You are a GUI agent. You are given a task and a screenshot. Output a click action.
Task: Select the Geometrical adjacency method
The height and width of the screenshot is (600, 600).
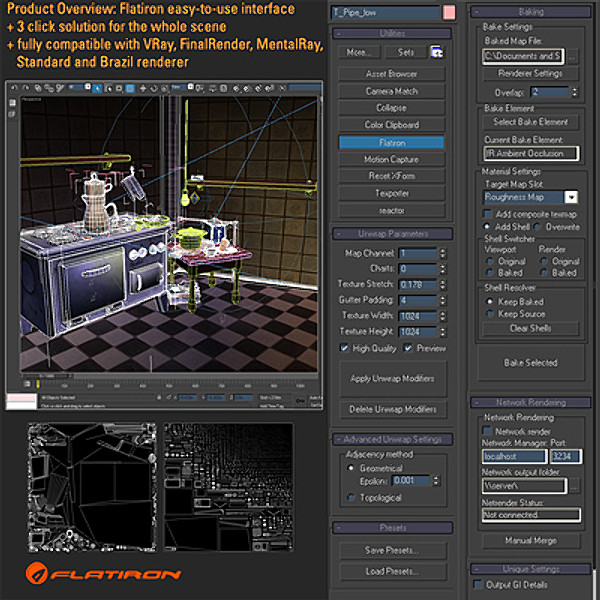[351, 468]
